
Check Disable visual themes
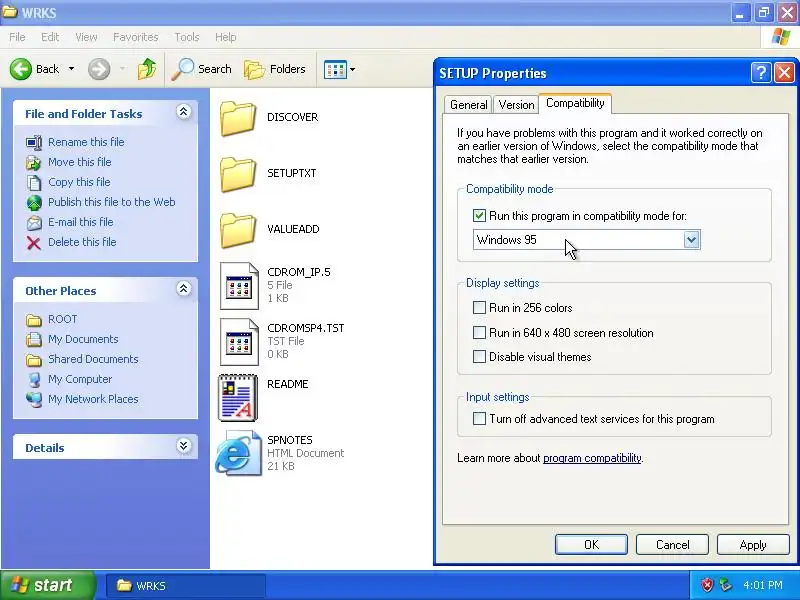(479, 357)
